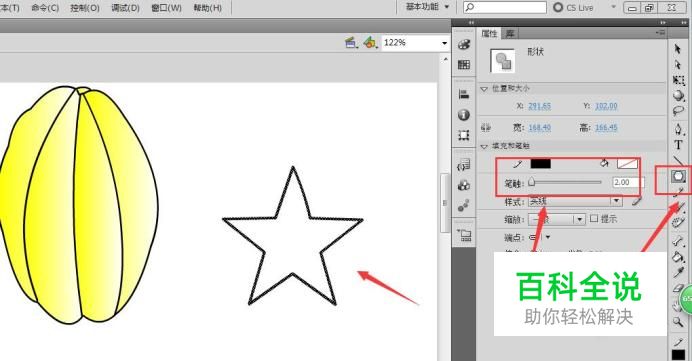Open the 命令(C) menu

45,8
